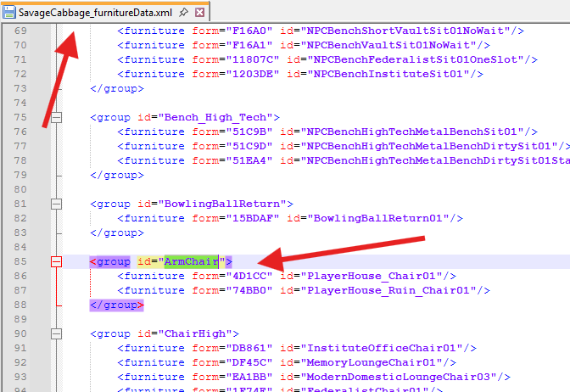Image resolution: width=570 pixels, height=392 pixels.
Task: Collapse the BowlingBallReturn group fold
Action: pyautogui.click(x=56, y=204)
